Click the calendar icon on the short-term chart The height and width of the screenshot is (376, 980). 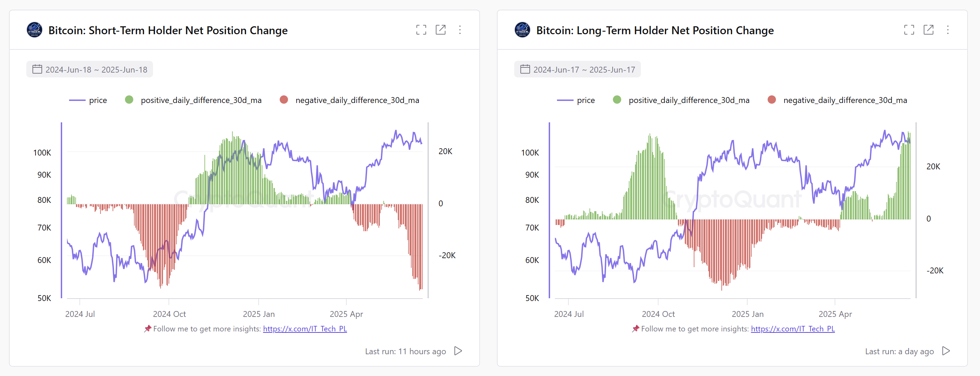[37, 69]
